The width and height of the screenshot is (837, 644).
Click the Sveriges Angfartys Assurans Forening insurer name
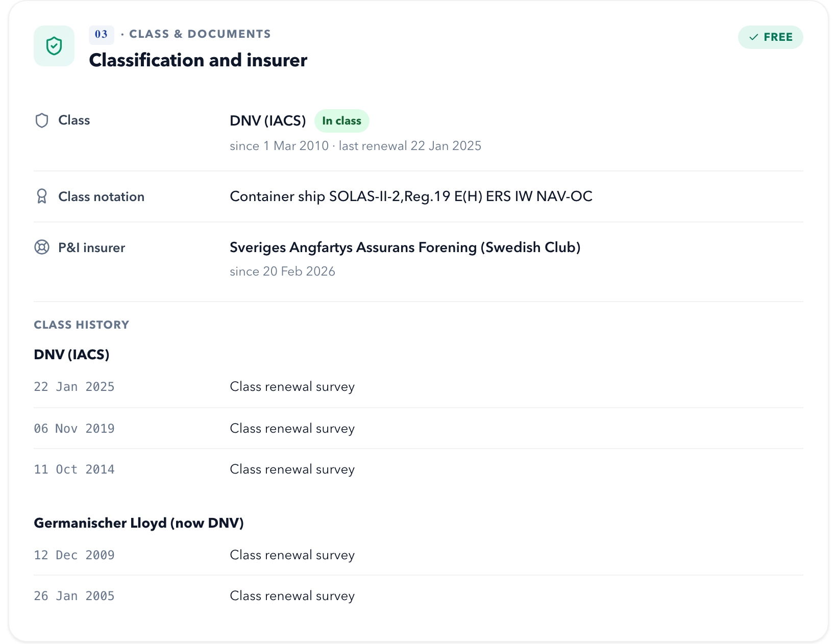[405, 247]
